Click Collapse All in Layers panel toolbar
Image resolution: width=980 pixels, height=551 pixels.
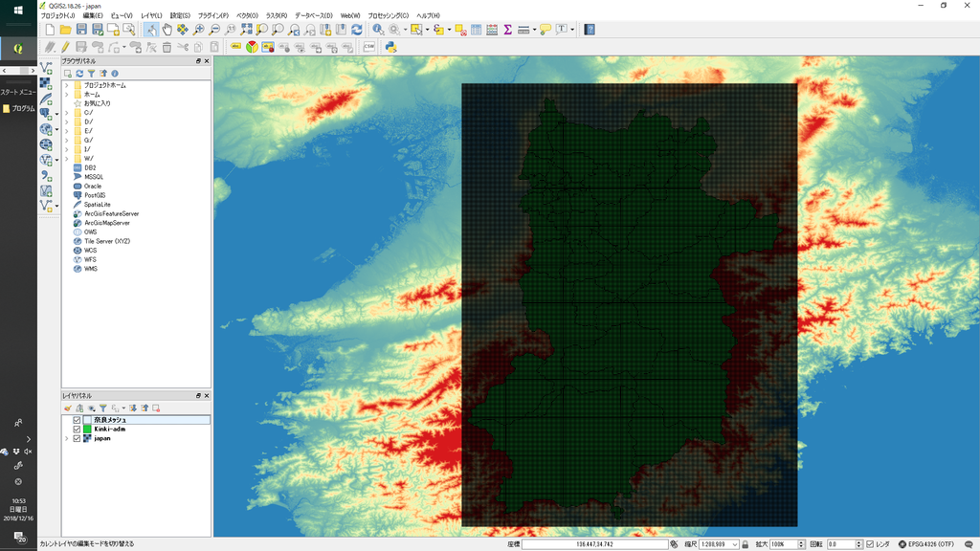coord(145,408)
